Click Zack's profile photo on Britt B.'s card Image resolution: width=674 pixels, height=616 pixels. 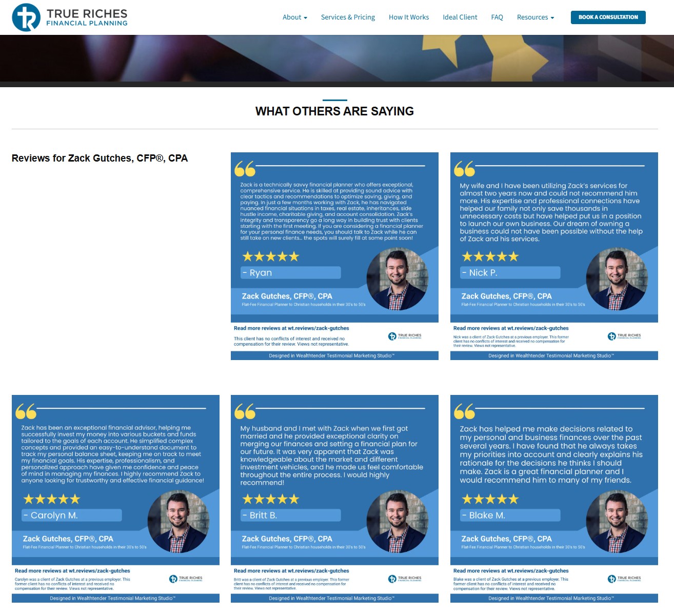[398, 521]
